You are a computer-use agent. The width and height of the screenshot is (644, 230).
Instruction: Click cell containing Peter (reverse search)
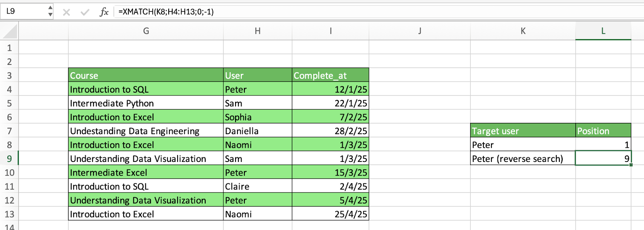coord(523,159)
